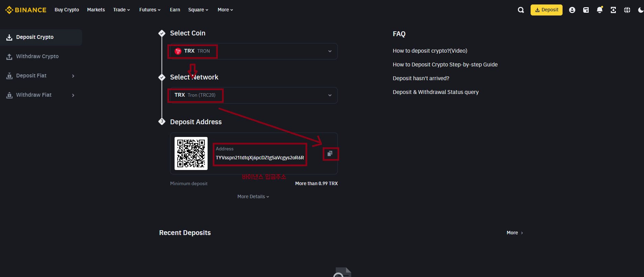Click More than 0.99 TRX value
This screenshot has height=277, width=644.
317,183
